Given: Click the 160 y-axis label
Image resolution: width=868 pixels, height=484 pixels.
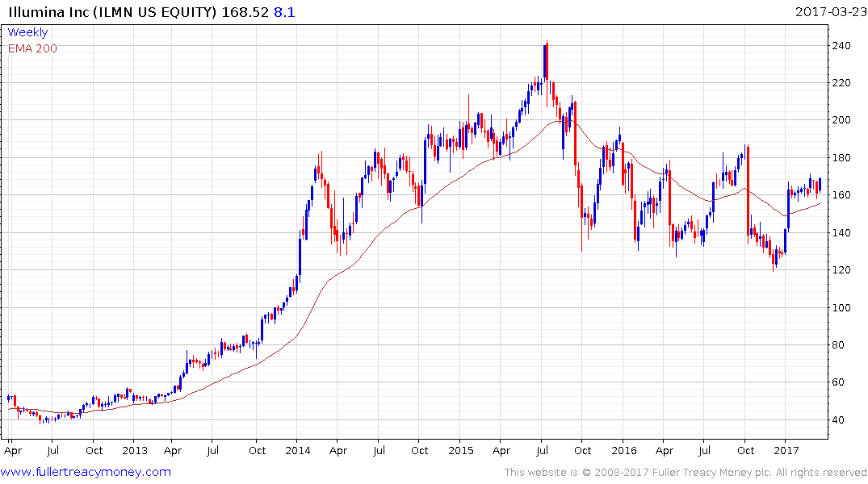Looking at the screenshot, I should pos(841,195).
